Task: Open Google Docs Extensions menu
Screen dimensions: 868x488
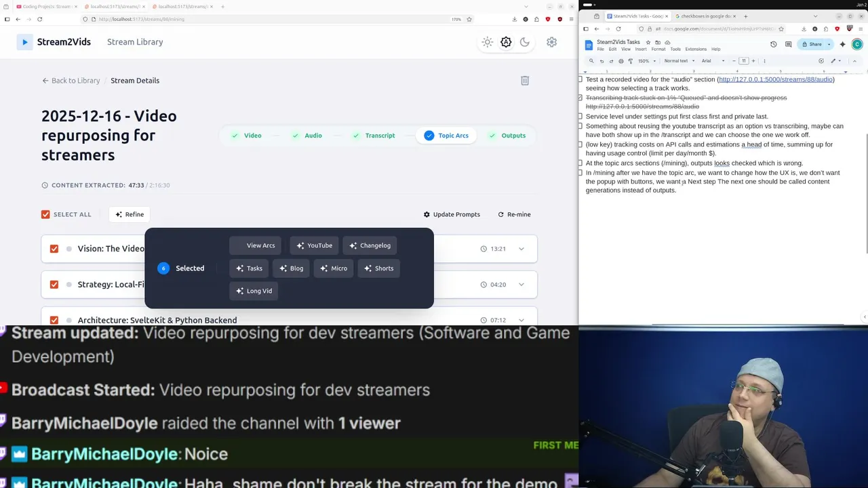Action: coord(696,49)
